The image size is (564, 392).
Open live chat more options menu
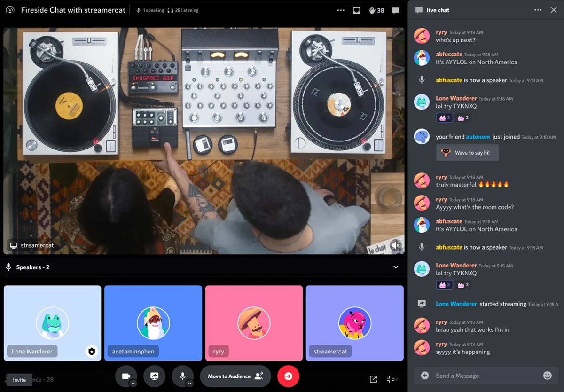coord(538,10)
